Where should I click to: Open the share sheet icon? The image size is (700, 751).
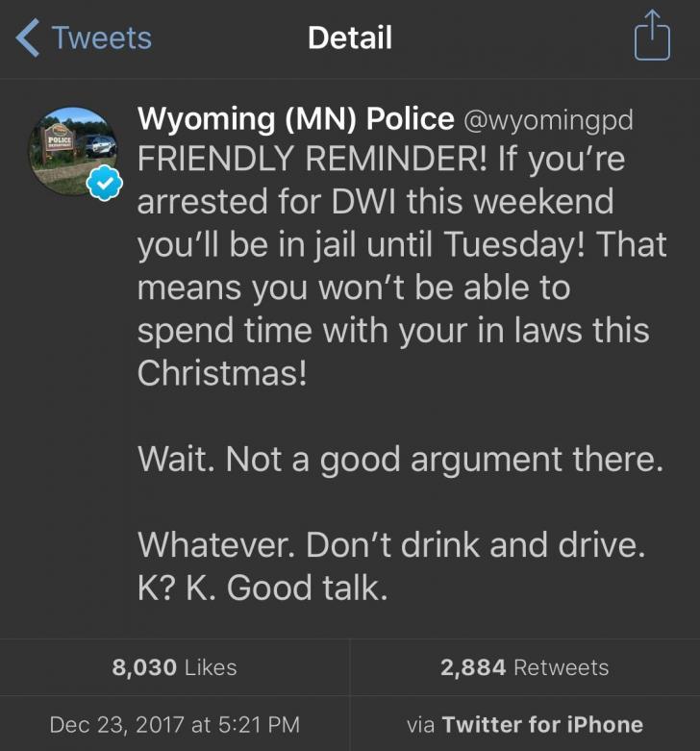651,38
